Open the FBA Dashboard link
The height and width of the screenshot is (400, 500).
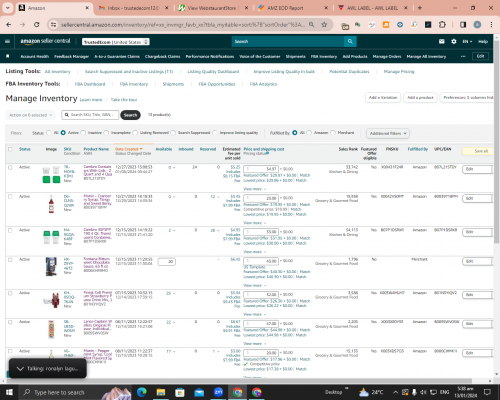point(90,84)
